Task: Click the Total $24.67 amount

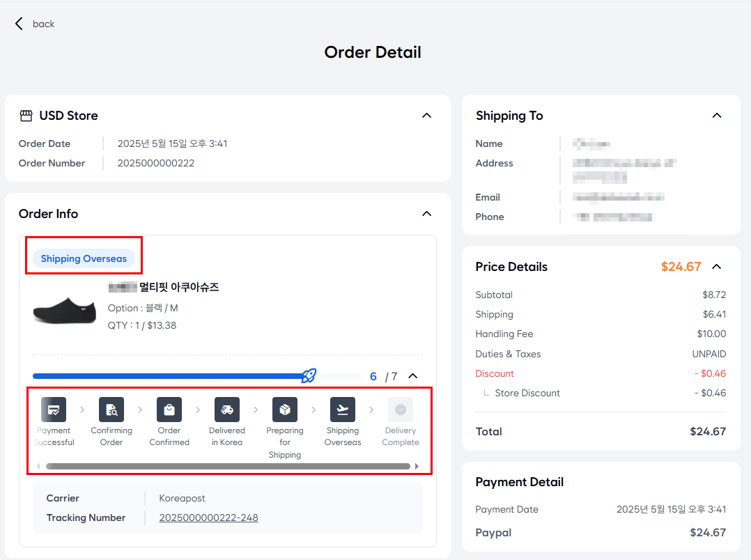Action: tap(708, 432)
